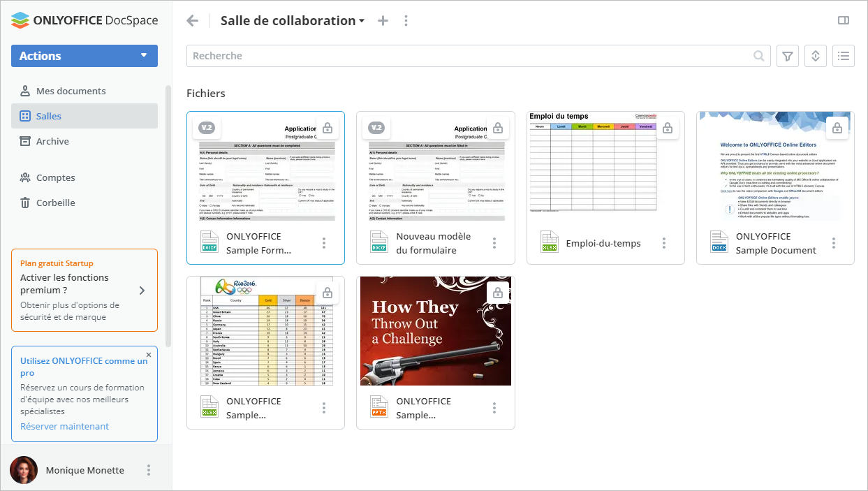Open the filter funnel button

coord(788,56)
